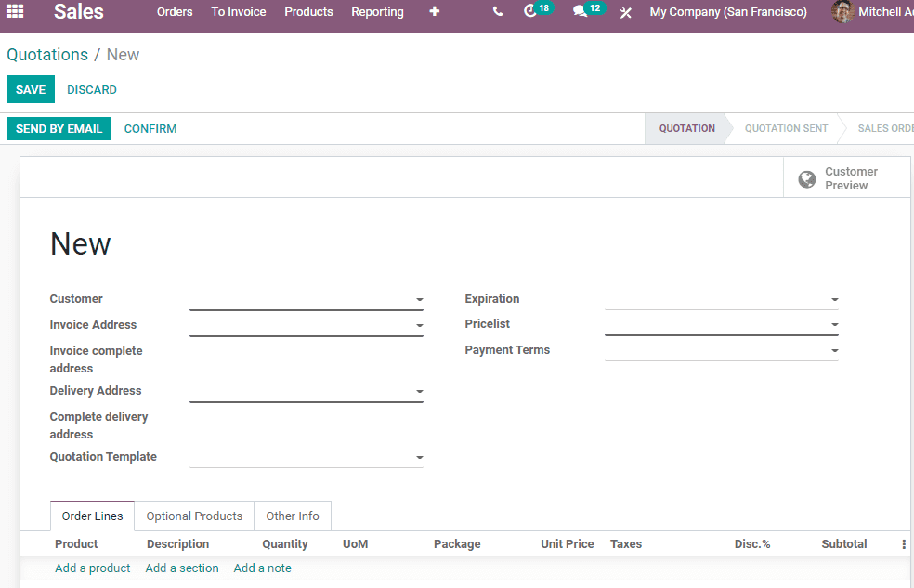Open the Orders menu
914x588 pixels.
[x=175, y=12]
